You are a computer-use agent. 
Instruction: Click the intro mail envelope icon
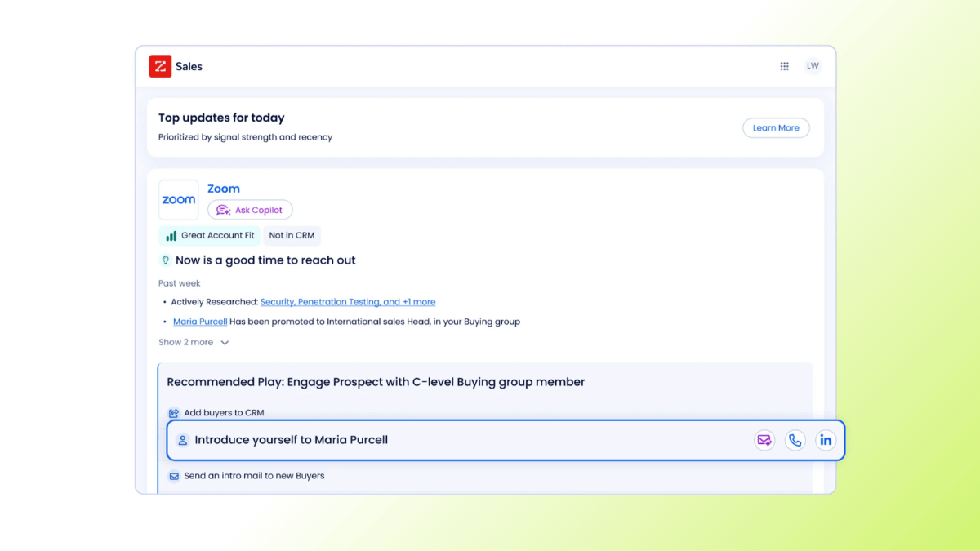coord(174,476)
